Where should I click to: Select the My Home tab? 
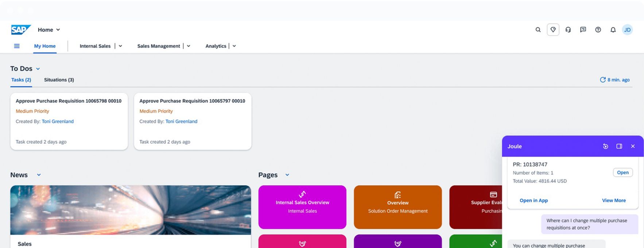45,46
